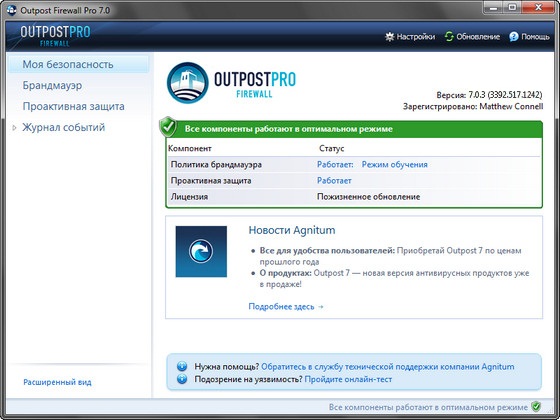
Task: Select Моя безопасность in sidebar
Action: click(79, 64)
